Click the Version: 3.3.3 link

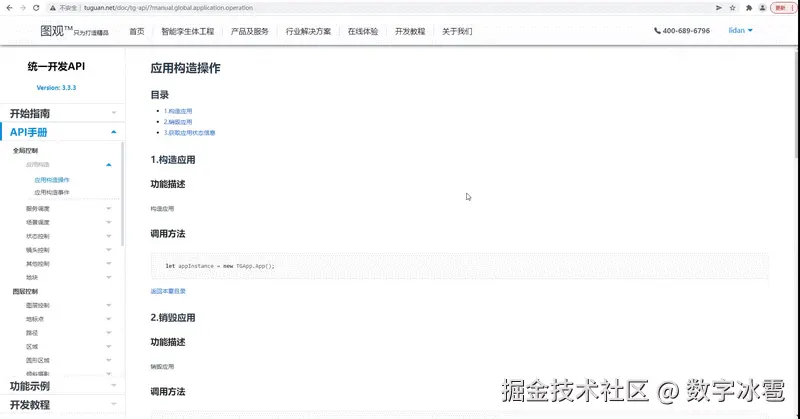click(56, 88)
